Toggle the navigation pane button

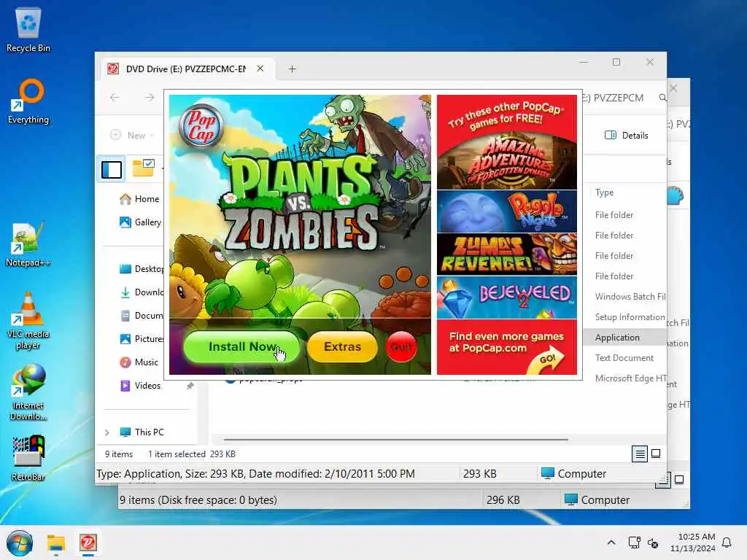tap(112, 169)
